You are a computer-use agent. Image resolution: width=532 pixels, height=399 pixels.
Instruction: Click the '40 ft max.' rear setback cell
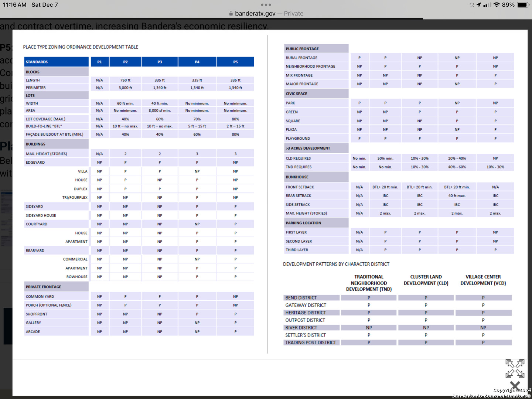(x=457, y=196)
